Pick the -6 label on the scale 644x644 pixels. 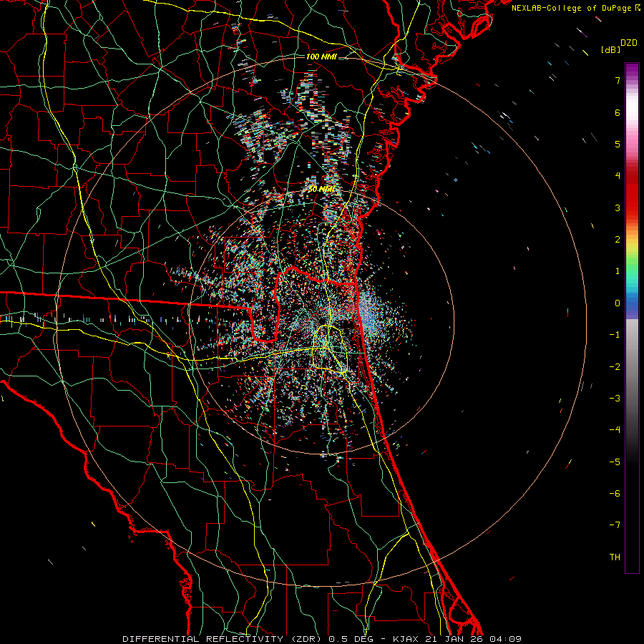pos(615,494)
